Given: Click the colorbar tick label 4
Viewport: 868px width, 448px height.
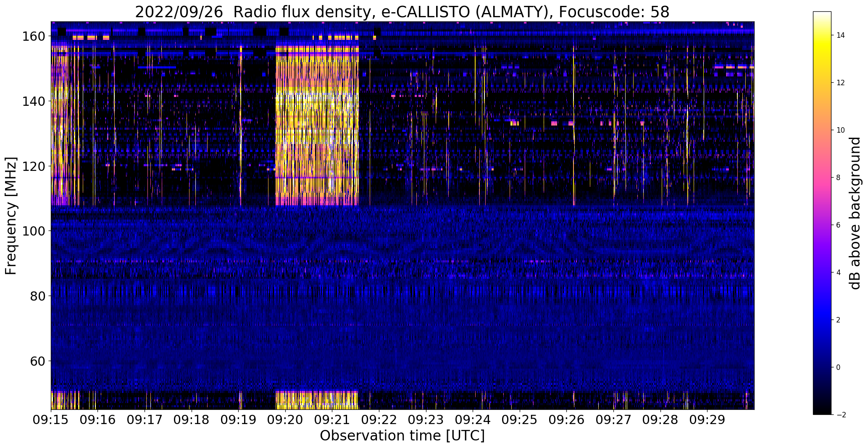Looking at the screenshot, I should [839, 272].
